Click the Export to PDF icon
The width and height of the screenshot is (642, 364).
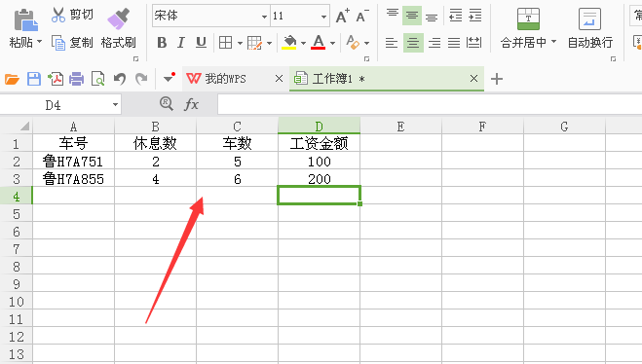click(x=56, y=78)
